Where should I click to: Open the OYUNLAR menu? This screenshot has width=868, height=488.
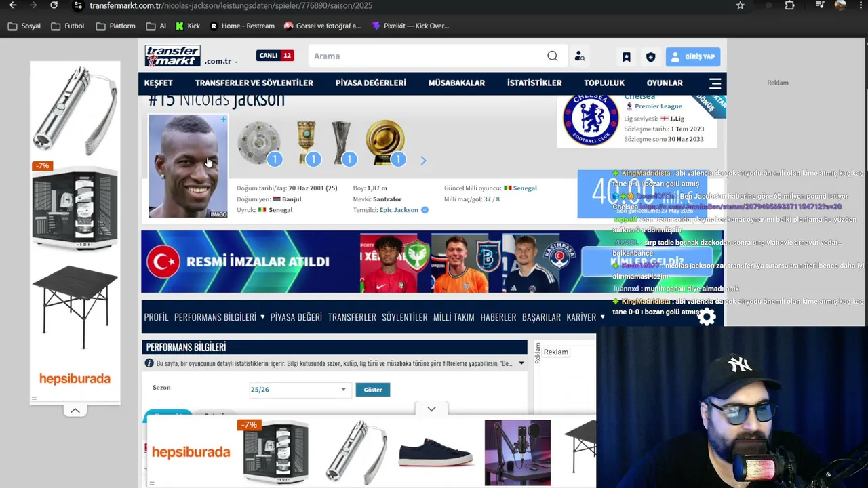tap(665, 83)
